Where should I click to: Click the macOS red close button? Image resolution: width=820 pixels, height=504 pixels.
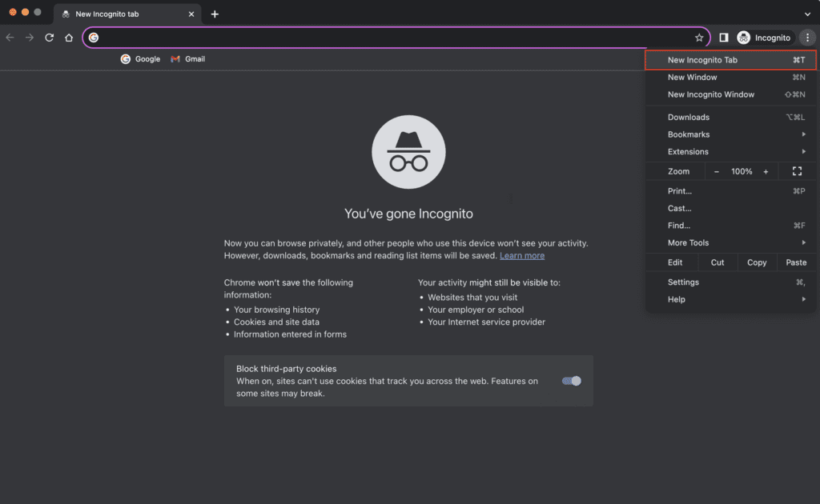click(x=13, y=12)
